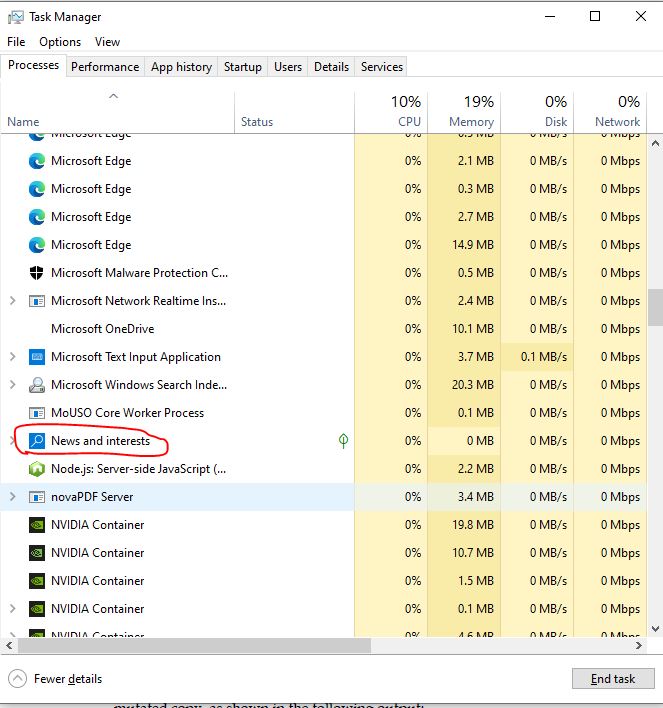This screenshot has height=708, width=663.
Task: Click the Microsoft Text Input Application icon
Action: tap(37, 357)
